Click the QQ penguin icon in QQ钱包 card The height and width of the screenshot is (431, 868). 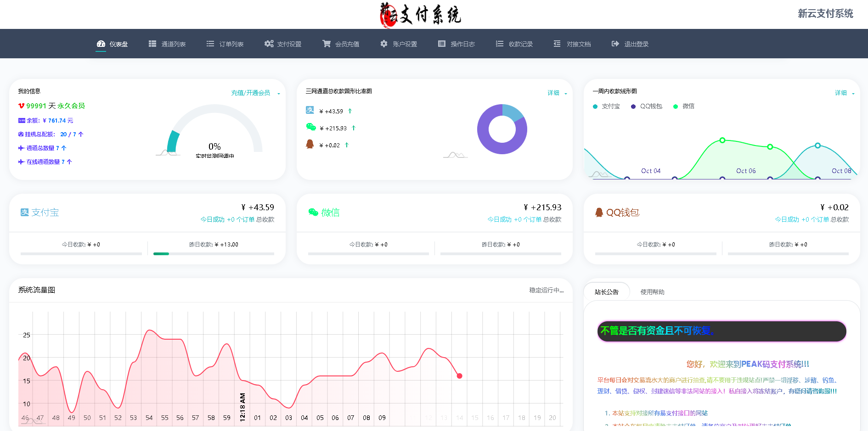(x=599, y=213)
